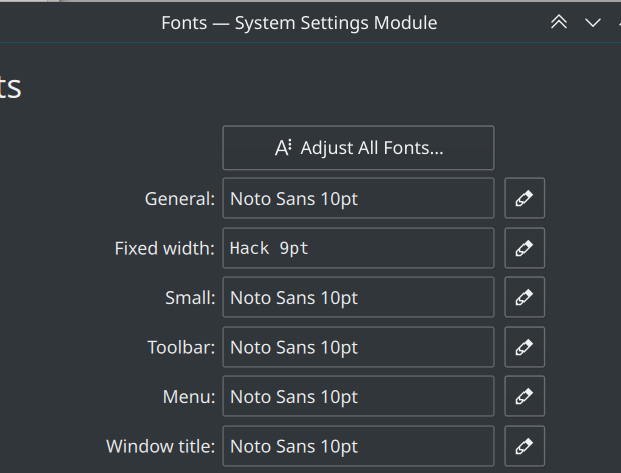Edit the Toolbar font via pencil icon
Screen dimensions: 621x473
(x=524, y=347)
